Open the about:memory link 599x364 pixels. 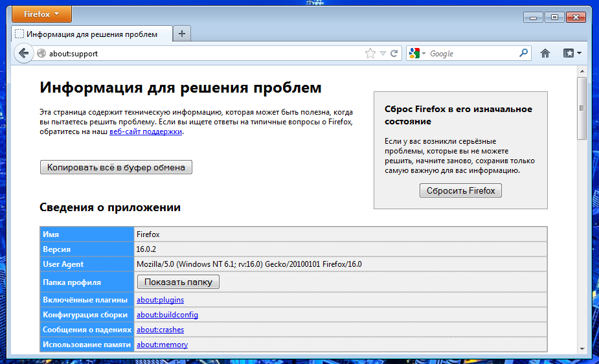(x=162, y=345)
